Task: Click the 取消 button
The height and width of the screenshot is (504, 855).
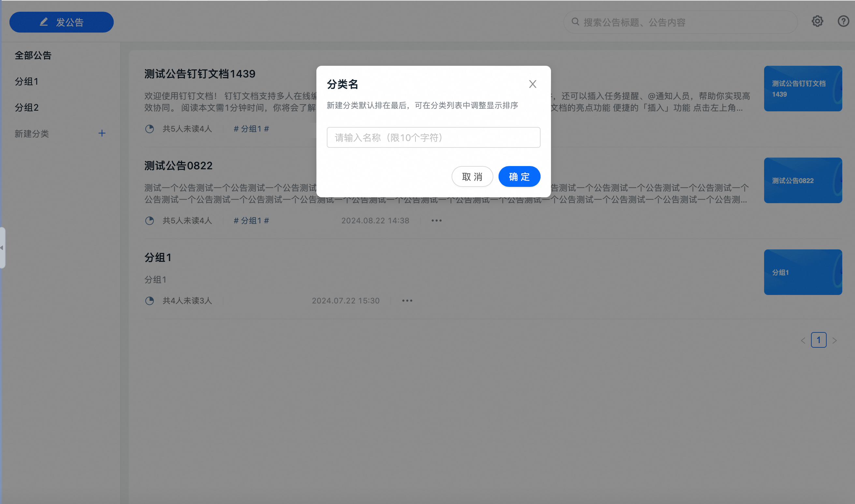Action: 472,176
